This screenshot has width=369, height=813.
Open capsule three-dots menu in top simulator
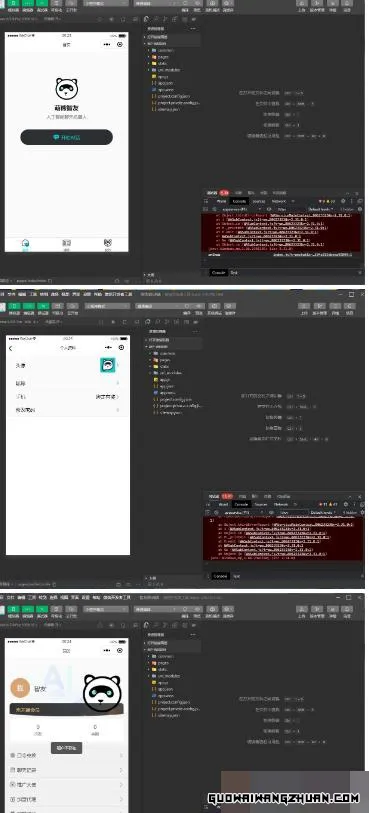click(108, 45)
